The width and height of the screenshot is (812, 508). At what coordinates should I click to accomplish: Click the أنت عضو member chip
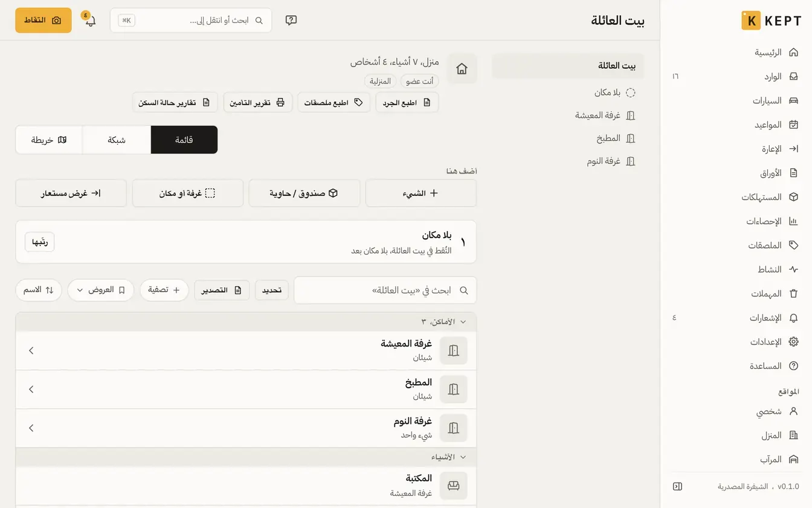click(x=419, y=81)
